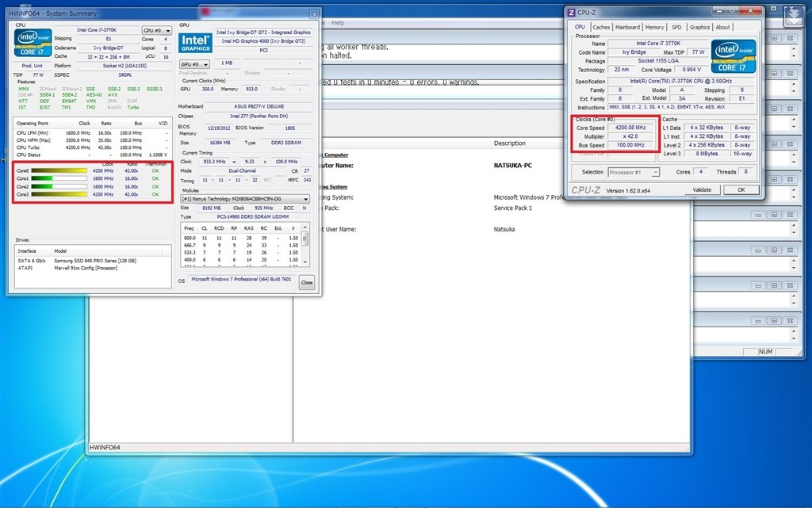
Task: Click the Intel Core i7-3770K name field in HWiNFO64
Action: click(x=96, y=30)
